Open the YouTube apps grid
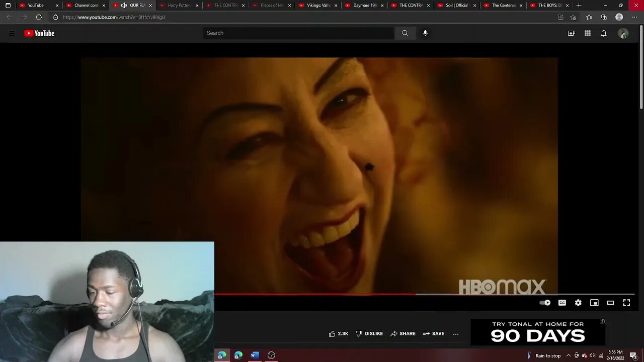This screenshot has width=644, height=362. pyautogui.click(x=588, y=33)
